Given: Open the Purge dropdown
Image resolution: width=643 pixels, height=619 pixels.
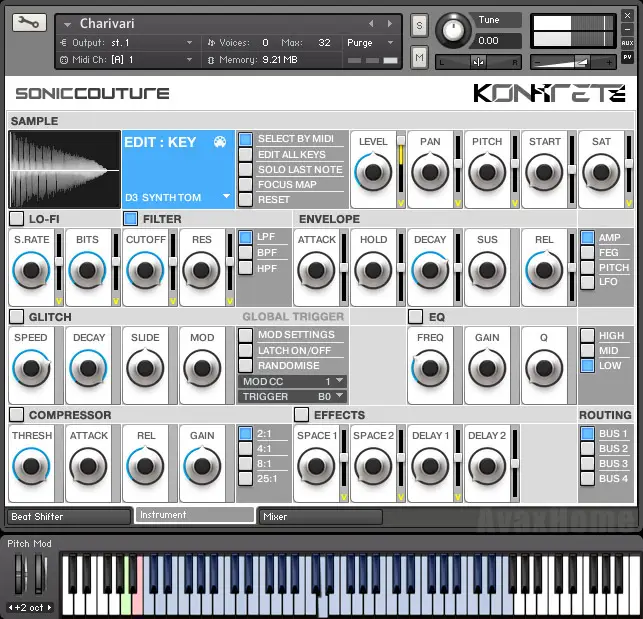Looking at the screenshot, I should (390, 43).
